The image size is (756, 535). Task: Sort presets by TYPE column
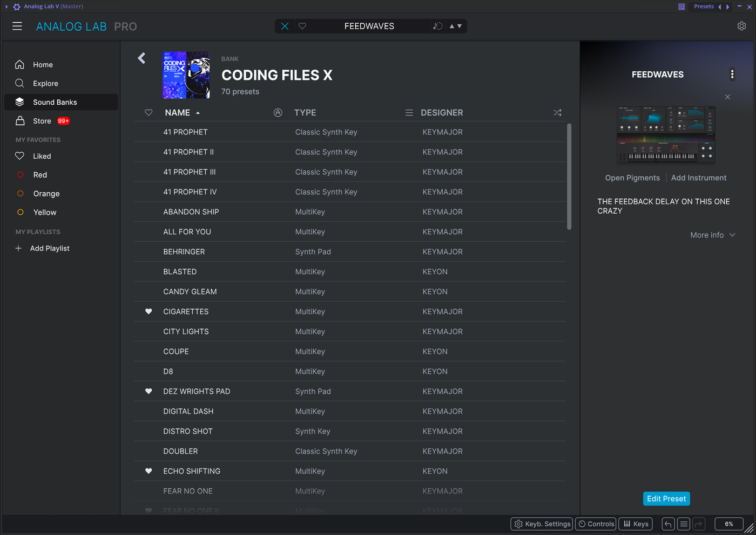coord(305,113)
